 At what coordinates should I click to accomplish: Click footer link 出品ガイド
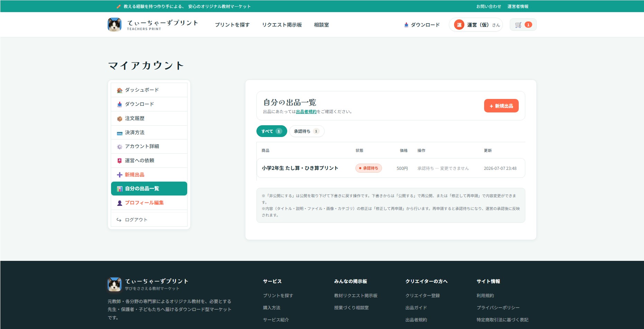point(416,308)
